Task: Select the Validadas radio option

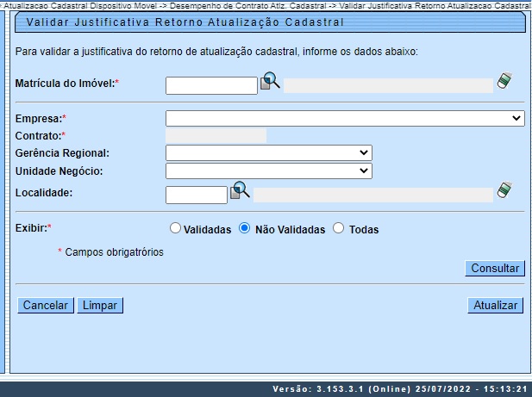Action: coord(176,229)
